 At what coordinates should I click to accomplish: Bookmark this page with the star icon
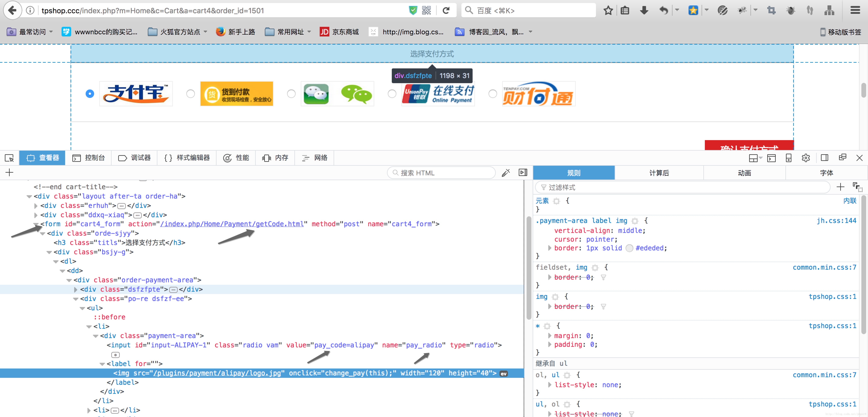(x=608, y=10)
